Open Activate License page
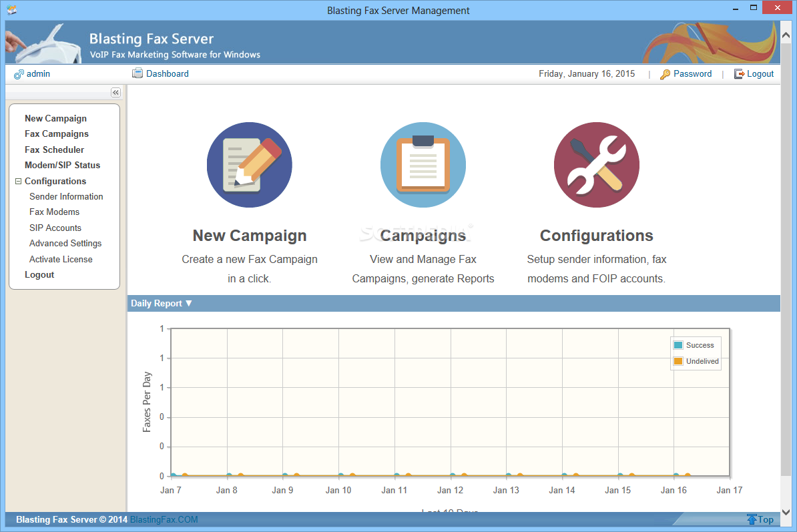The width and height of the screenshot is (797, 532). [x=61, y=259]
